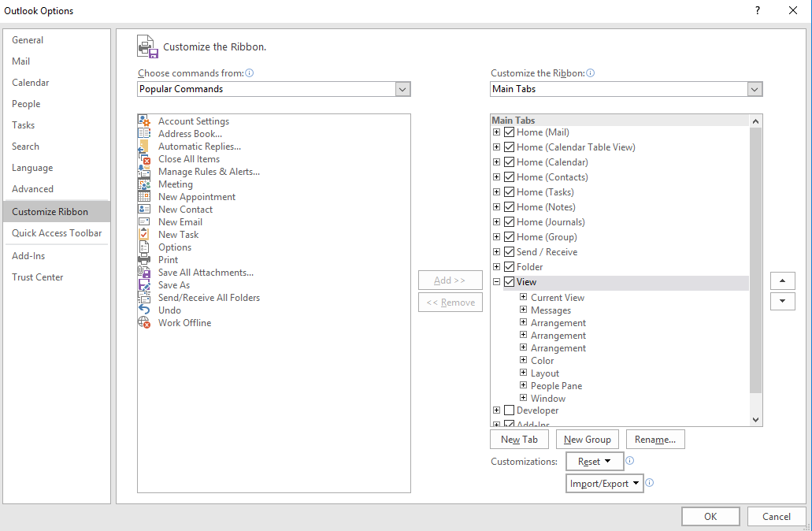Image resolution: width=812 pixels, height=531 pixels.
Task: Enable the Developer tab checkbox
Action: tap(509, 410)
